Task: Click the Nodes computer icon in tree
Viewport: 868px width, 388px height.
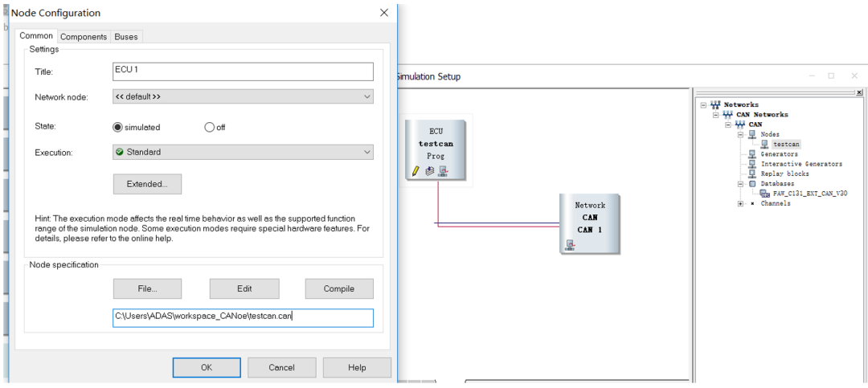Action: click(x=752, y=134)
